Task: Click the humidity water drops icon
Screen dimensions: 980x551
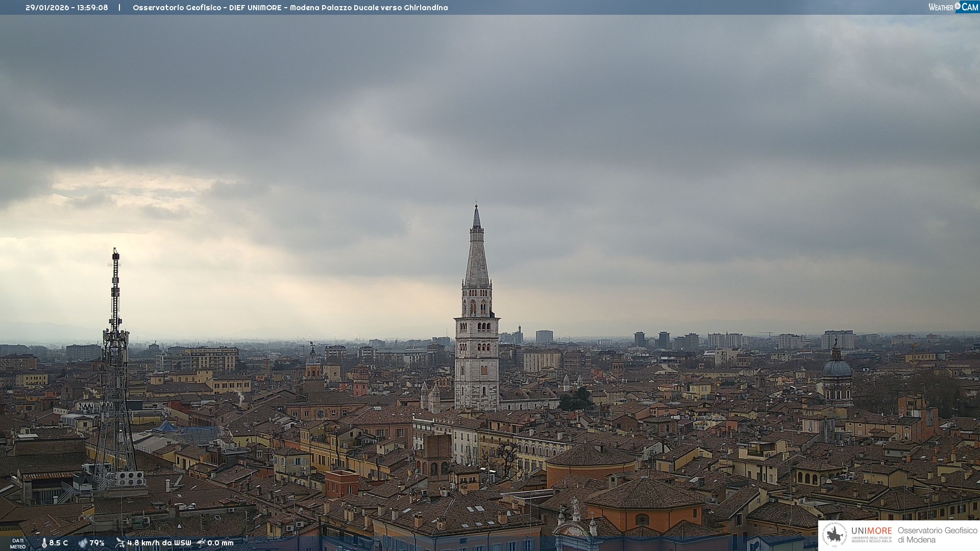Action: (x=83, y=543)
